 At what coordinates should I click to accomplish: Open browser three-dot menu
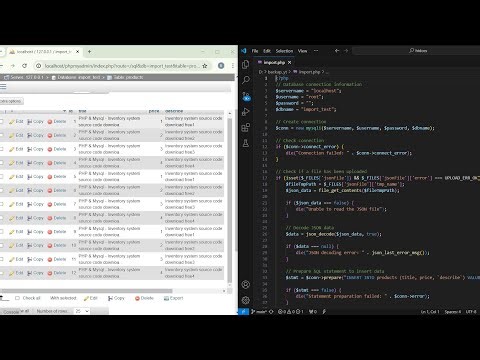(233, 66)
